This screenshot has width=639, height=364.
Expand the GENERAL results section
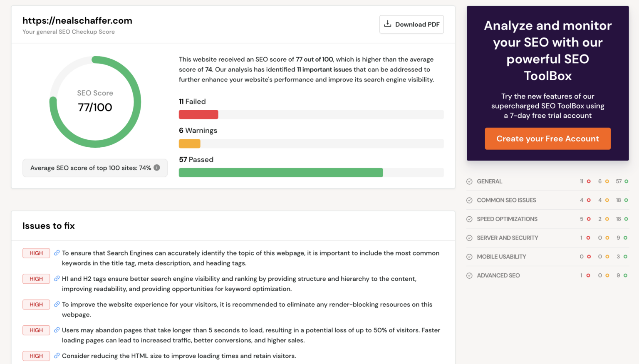point(490,181)
